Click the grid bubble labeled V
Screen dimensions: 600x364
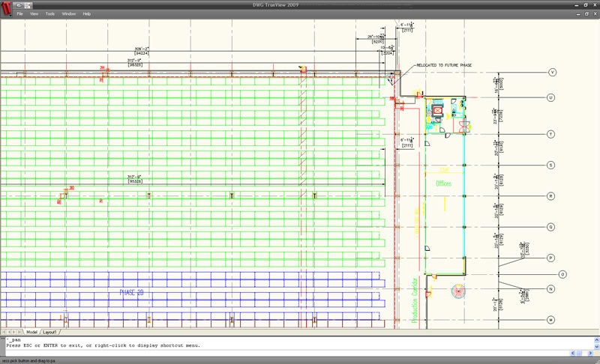(x=551, y=73)
